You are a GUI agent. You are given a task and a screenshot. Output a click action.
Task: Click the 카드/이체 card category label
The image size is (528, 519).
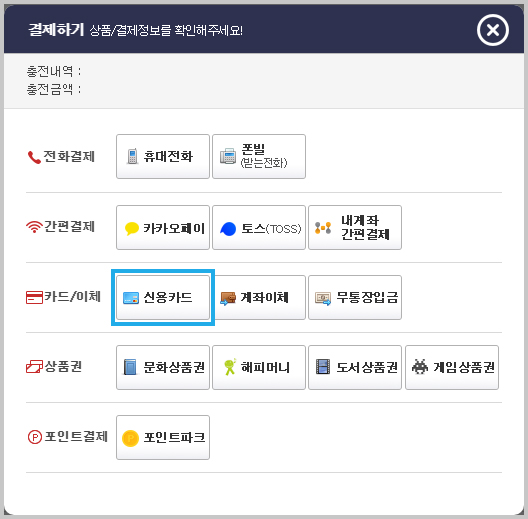[73, 296]
